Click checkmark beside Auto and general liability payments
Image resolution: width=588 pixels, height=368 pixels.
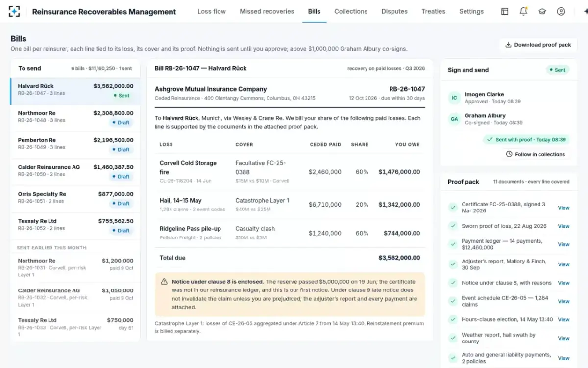(x=453, y=358)
